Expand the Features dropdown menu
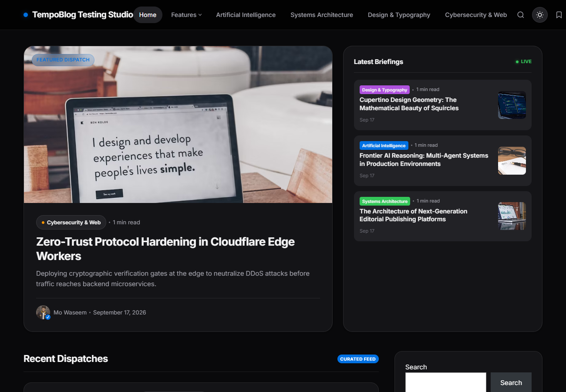The image size is (566, 392). (x=186, y=15)
